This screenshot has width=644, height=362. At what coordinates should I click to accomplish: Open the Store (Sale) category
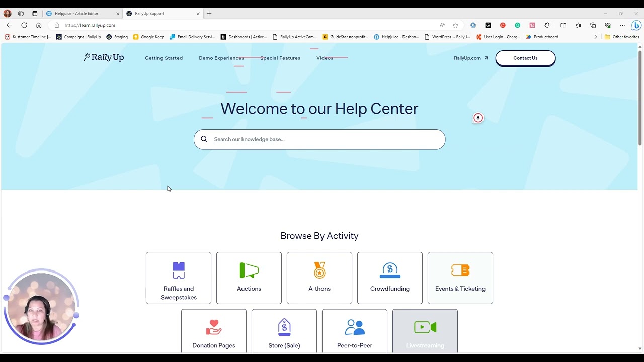[x=284, y=331]
